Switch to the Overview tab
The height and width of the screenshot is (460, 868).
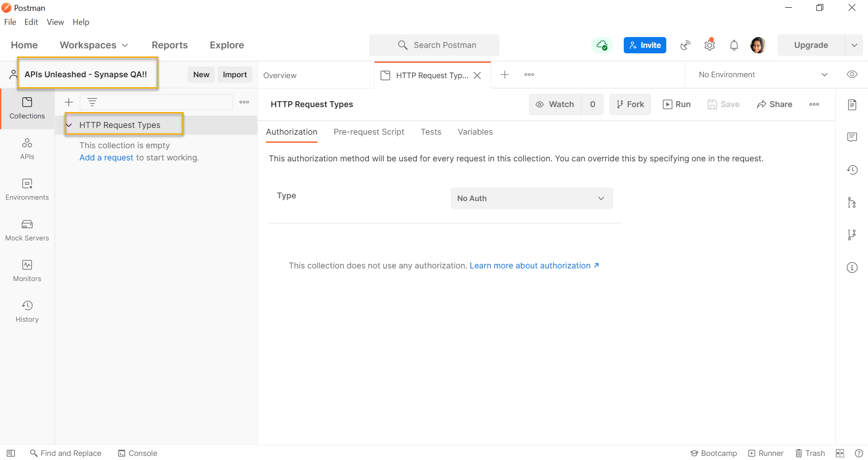point(280,75)
